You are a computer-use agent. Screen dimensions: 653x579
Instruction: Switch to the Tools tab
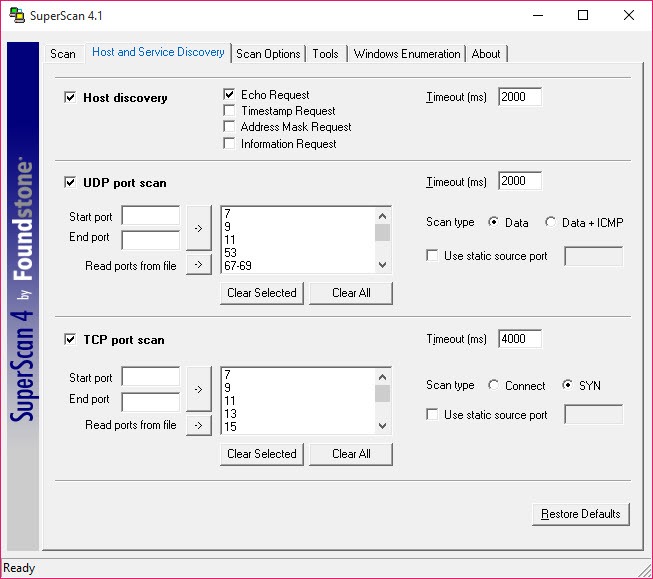[x=326, y=54]
